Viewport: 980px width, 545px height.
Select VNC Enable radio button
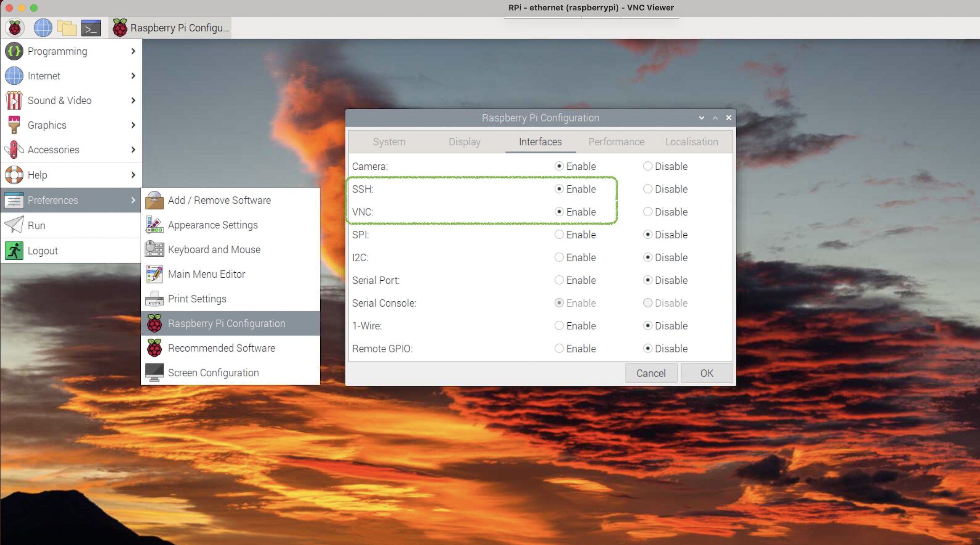pos(559,212)
